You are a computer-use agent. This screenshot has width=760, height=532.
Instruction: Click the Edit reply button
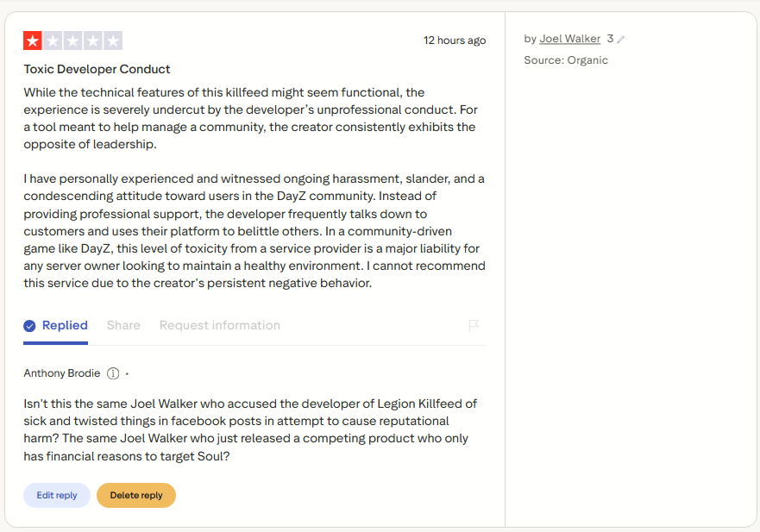[x=57, y=495]
